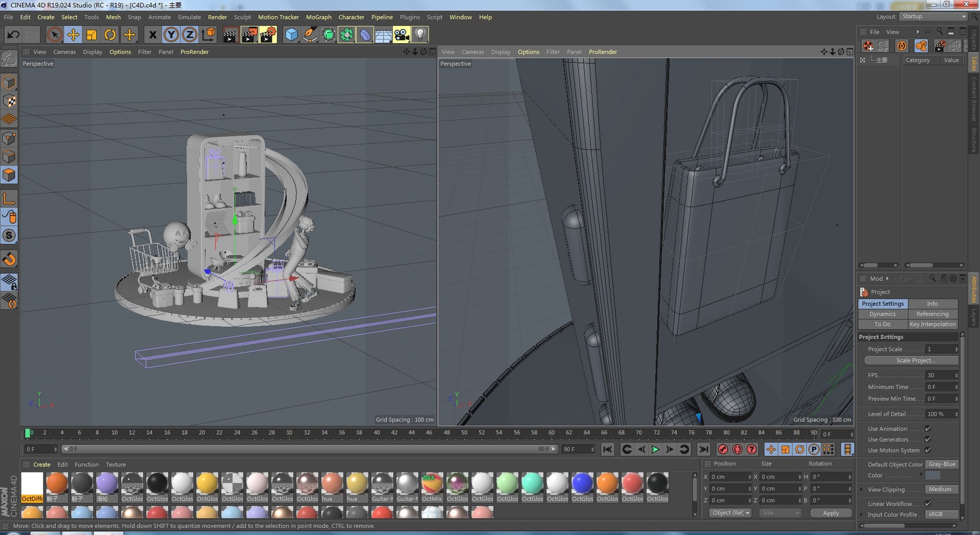Screen dimensions: 980x535
Task: Open the Mod menu arrow in Attributes
Action: (887, 279)
